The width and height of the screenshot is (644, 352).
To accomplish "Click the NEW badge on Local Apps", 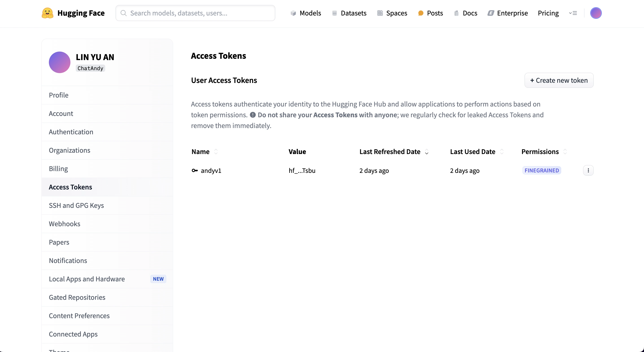I will [x=158, y=279].
